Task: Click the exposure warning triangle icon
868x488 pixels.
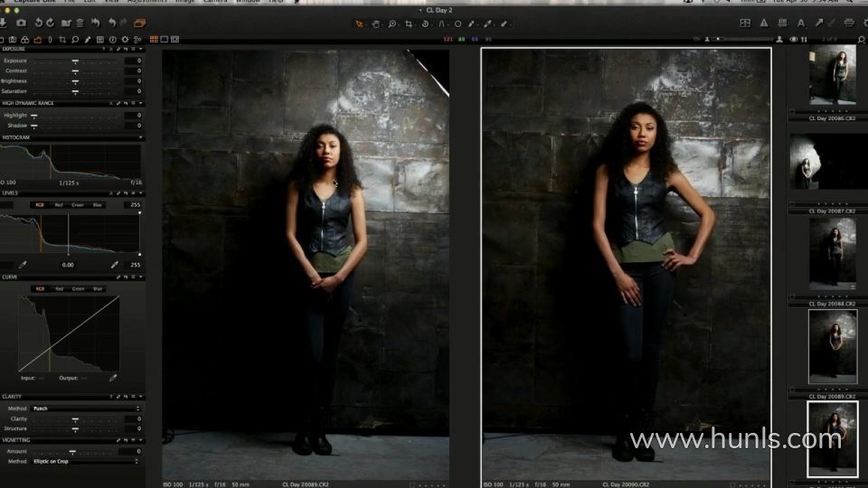Action: [764, 23]
